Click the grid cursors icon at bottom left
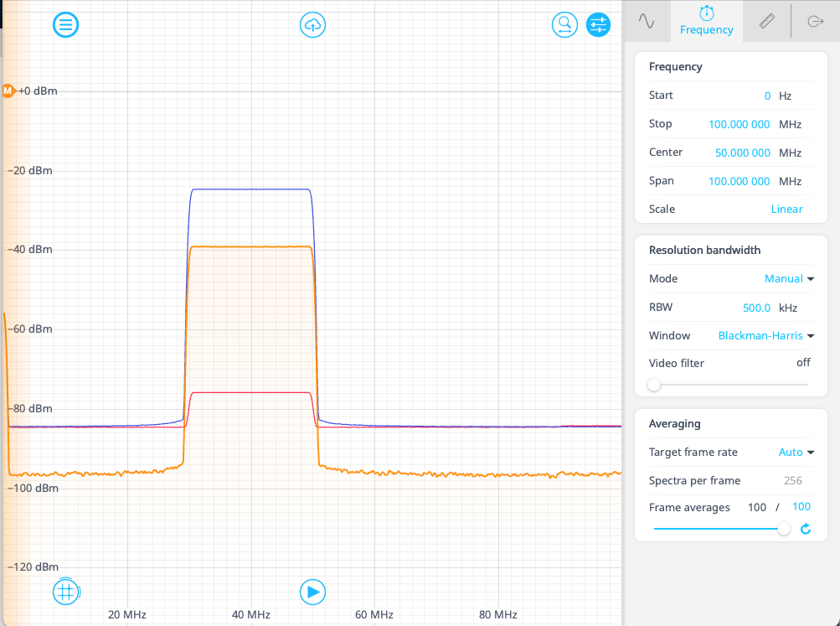Screen dimensions: 840x626 [x=65, y=592]
